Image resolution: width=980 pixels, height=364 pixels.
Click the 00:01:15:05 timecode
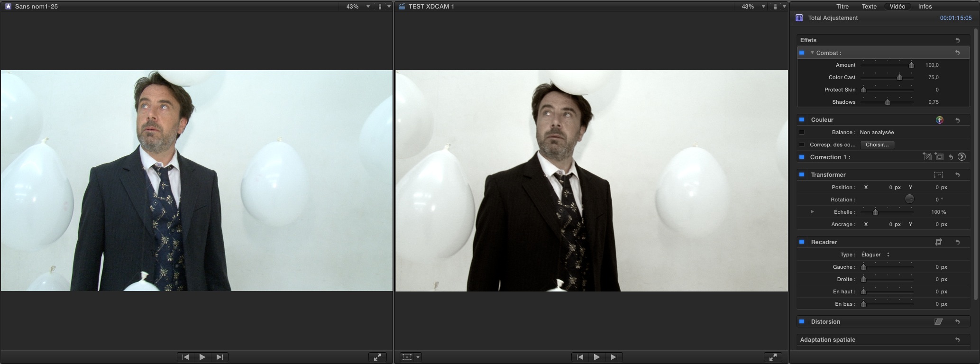click(x=955, y=18)
